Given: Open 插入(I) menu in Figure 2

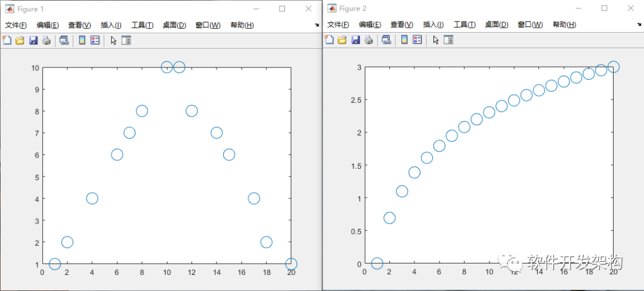Looking at the screenshot, I should click(x=434, y=24).
